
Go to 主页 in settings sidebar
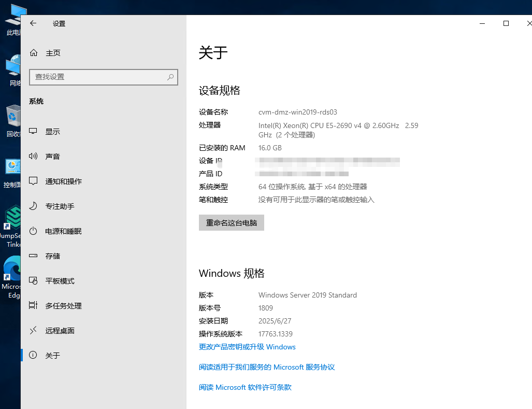[53, 53]
